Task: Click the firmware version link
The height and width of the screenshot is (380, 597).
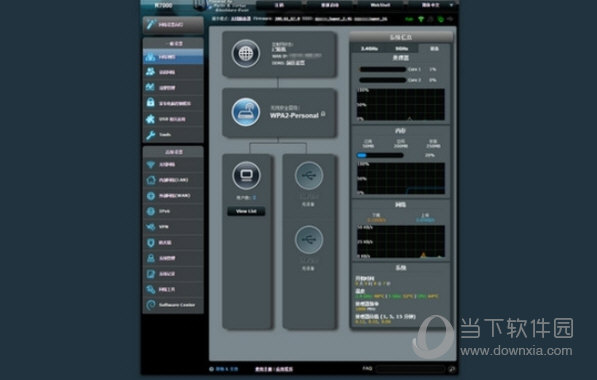Action: click(287, 19)
